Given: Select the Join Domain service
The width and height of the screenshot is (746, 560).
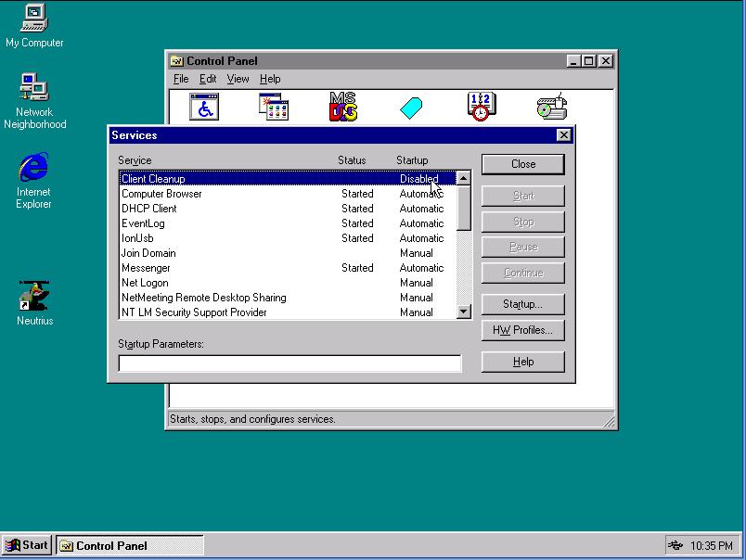Looking at the screenshot, I should click(x=288, y=253).
